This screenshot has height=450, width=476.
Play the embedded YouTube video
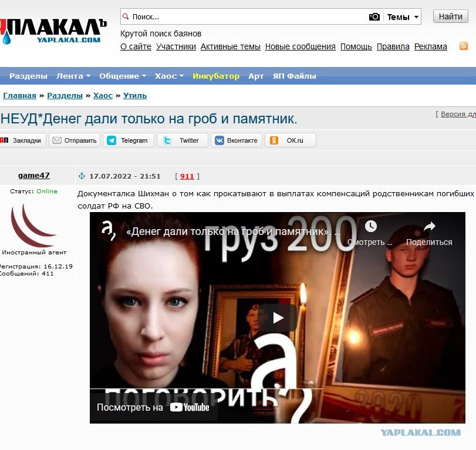(x=278, y=318)
